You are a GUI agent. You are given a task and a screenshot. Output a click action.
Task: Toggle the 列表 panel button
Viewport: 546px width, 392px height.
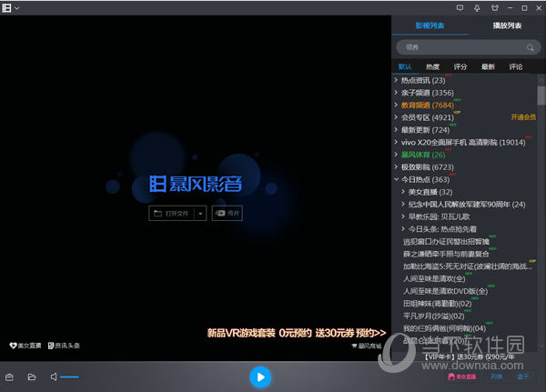click(497, 377)
